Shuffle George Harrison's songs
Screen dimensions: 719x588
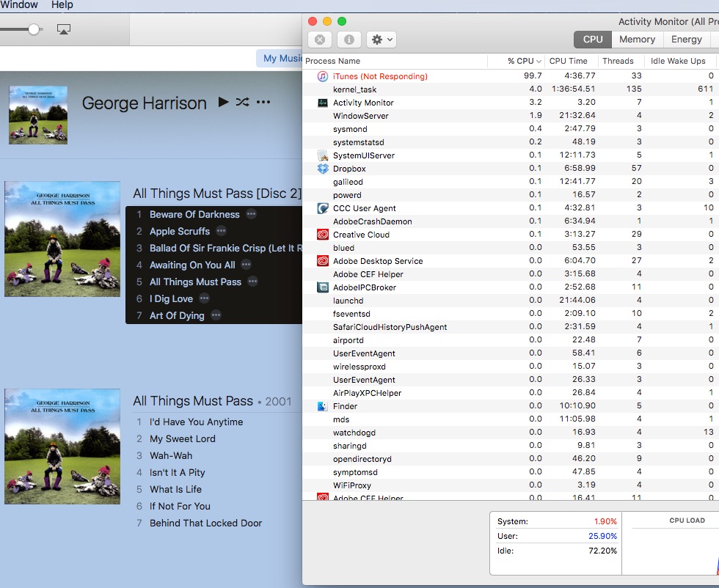point(243,102)
